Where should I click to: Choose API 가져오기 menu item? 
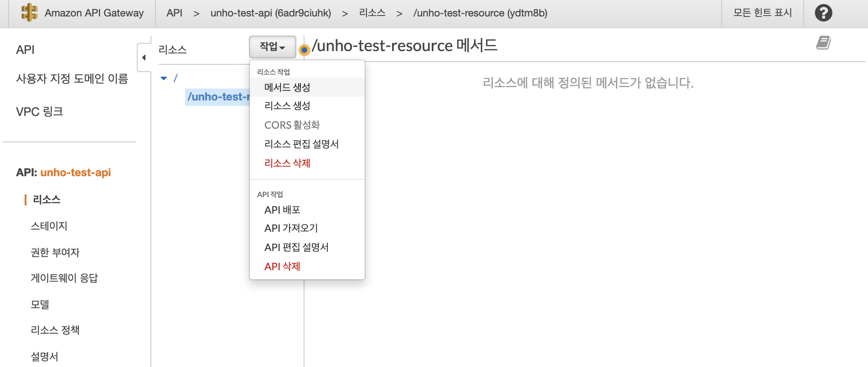307,228
